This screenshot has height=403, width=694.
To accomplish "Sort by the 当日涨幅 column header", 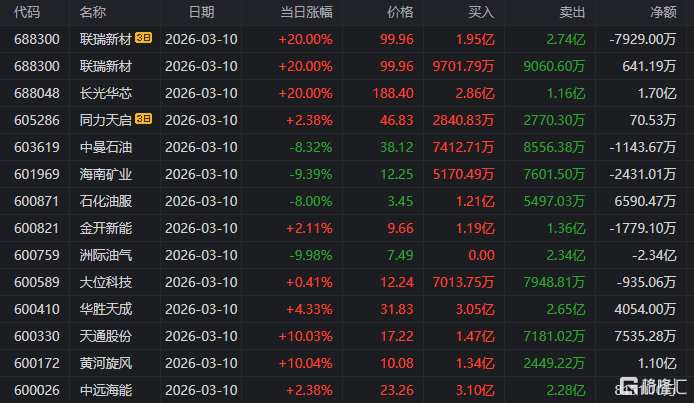I will [x=305, y=12].
